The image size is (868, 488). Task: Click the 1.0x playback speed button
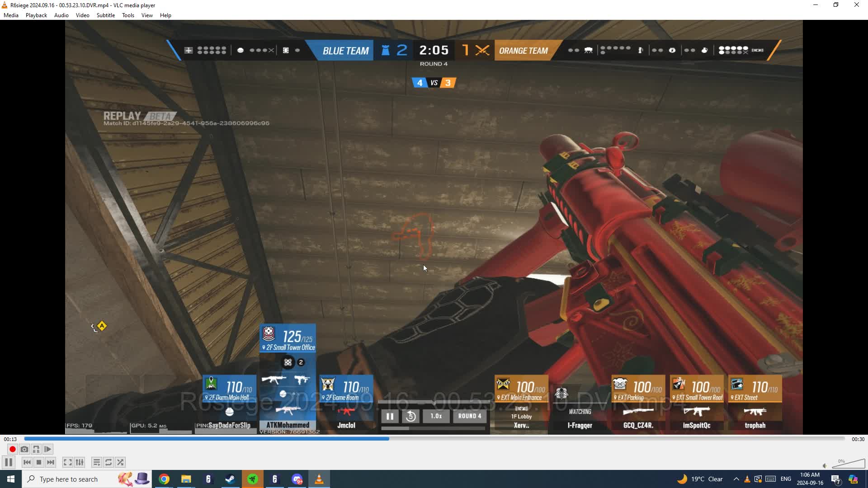[x=435, y=416]
